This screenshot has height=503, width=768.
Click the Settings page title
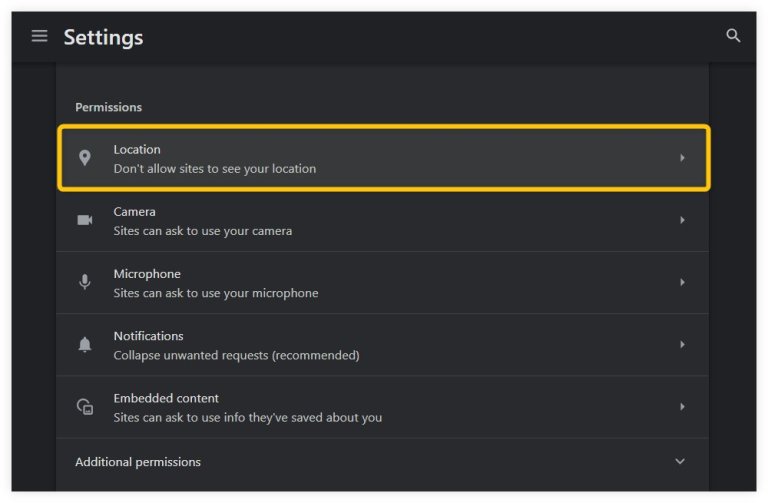click(x=103, y=37)
